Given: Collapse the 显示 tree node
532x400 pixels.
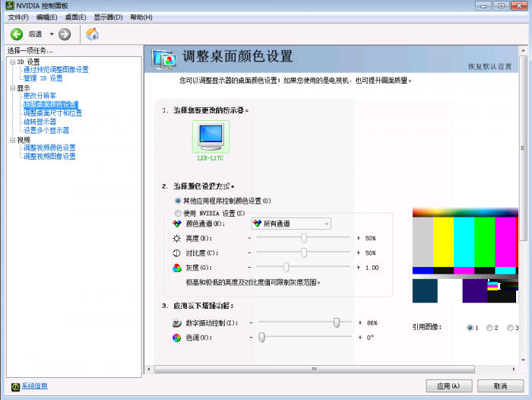Looking at the screenshot, I should pyautogui.click(x=13, y=88).
